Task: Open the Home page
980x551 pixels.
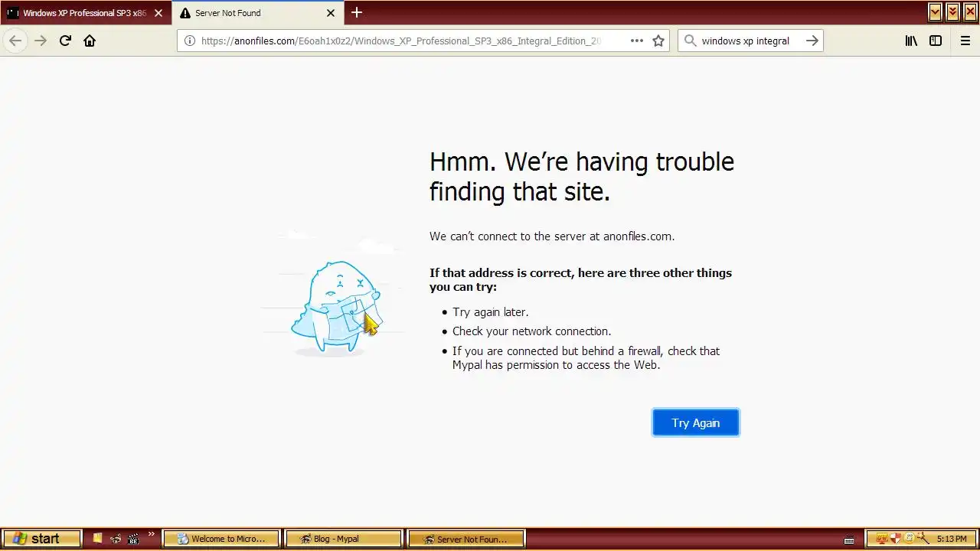Action: (x=90, y=41)
